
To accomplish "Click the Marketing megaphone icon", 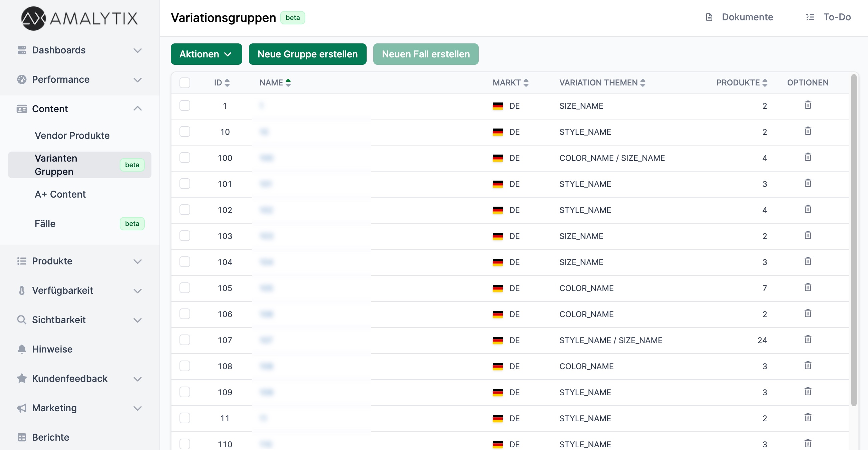I will point(21,408).
